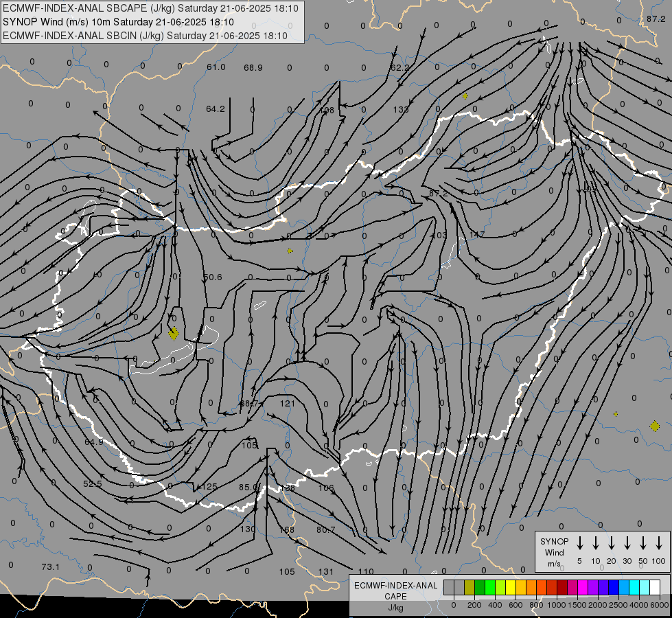Click the 50 m/s wind arrow in legend
This screenshot has width=672, height=618.
click(x=643, y=542)
